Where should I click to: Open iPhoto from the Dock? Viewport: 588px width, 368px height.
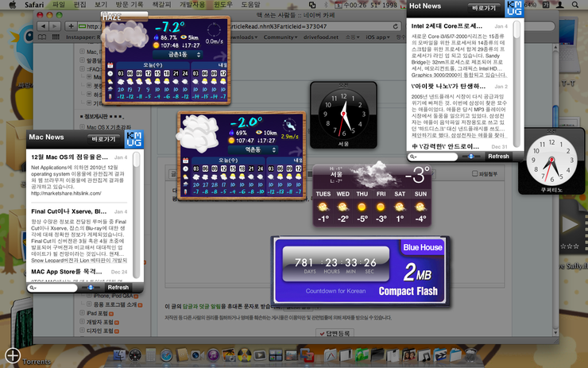tap(228, 354)
